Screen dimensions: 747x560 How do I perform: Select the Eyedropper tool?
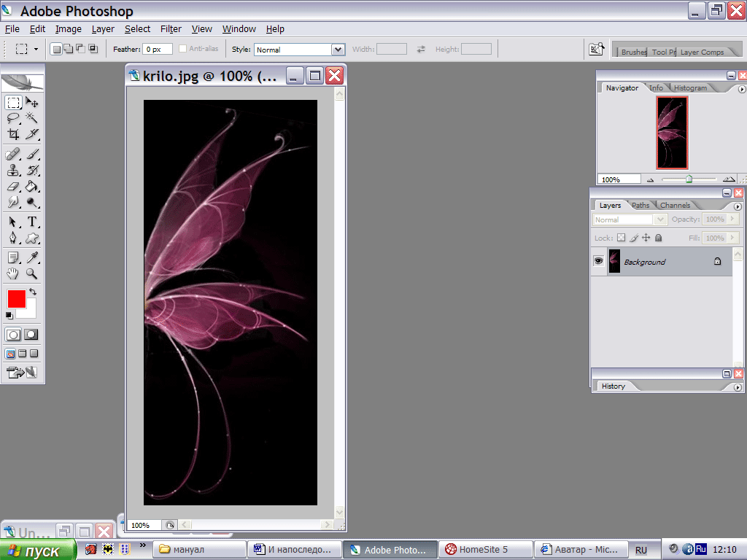click(32, 257)
